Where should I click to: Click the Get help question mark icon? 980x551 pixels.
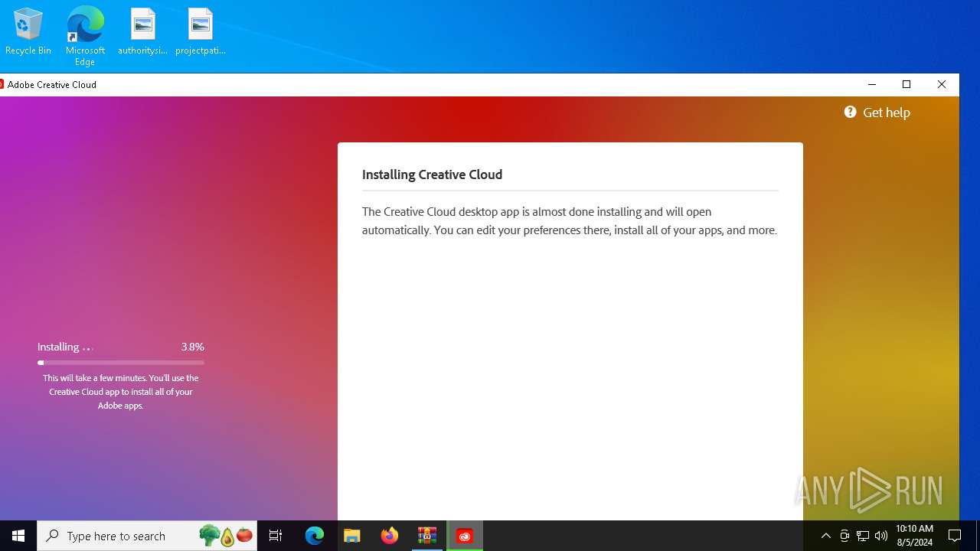tap(850, 112)
